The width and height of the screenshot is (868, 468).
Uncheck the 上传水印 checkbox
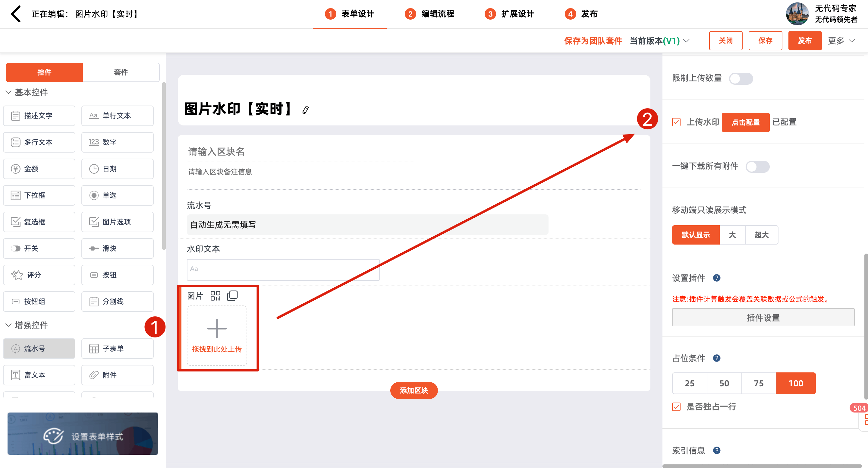click(x=676, y=122)
